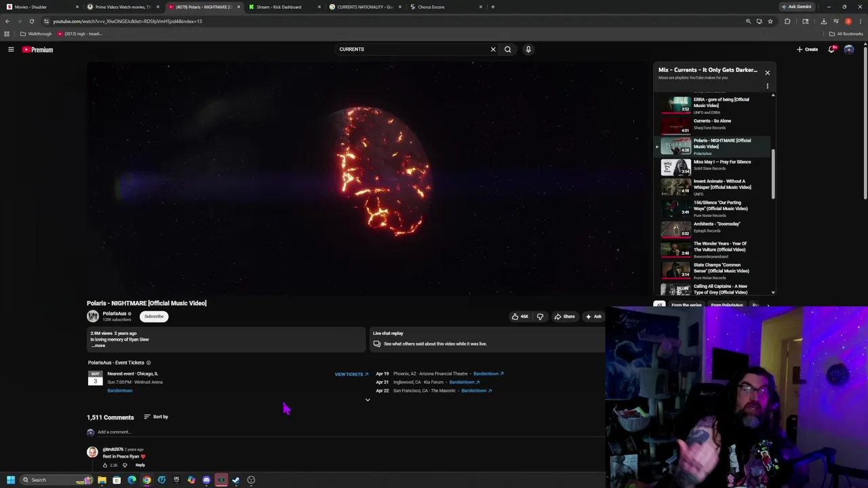Open the YouTube guide hamburger menu
The width and height of the screenshot is (868, 488).
pos(11,49)
